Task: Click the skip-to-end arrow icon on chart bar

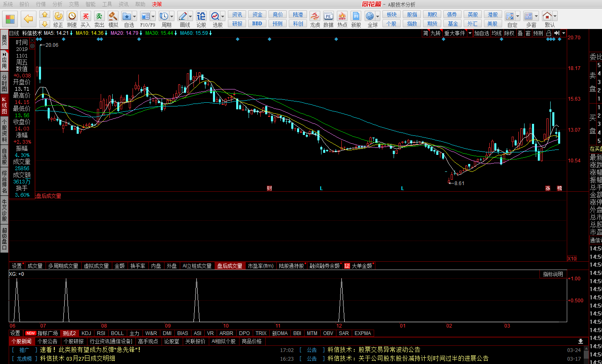Action: [x=557, y=33]
